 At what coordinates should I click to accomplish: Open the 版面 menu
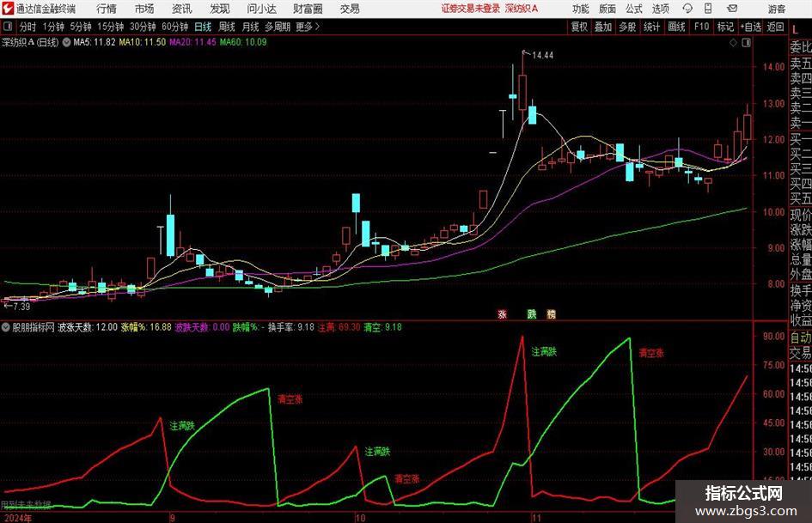click(x=607, y=9)
